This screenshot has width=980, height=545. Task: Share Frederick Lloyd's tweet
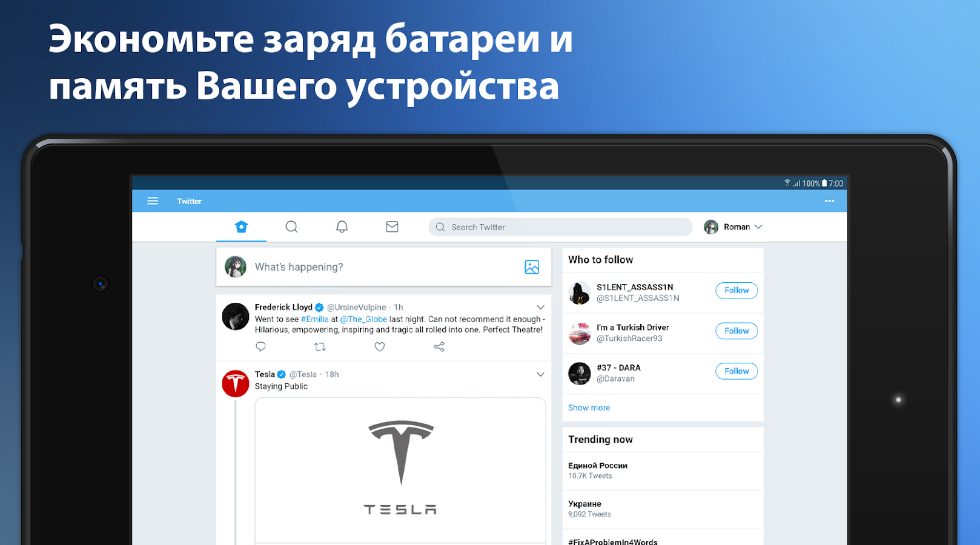point(439,346)
